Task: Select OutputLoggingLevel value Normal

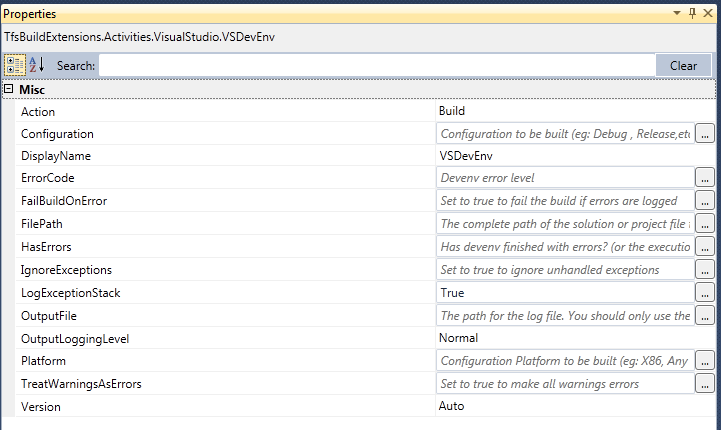Action: (458, 338)
